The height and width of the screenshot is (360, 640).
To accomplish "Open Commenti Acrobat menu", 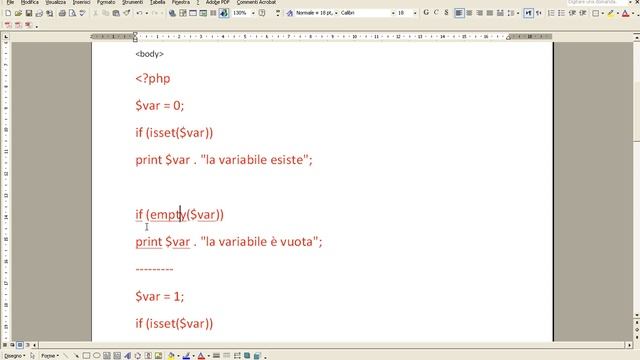I will [x=256, y=2].
